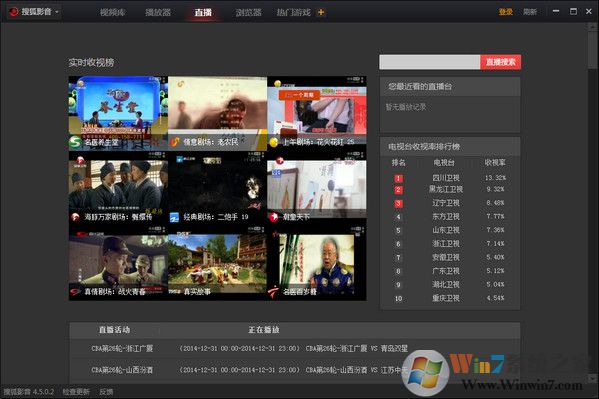Click 浙江广厦 VS 青岛双星 match entry

[x=357, y=348]
